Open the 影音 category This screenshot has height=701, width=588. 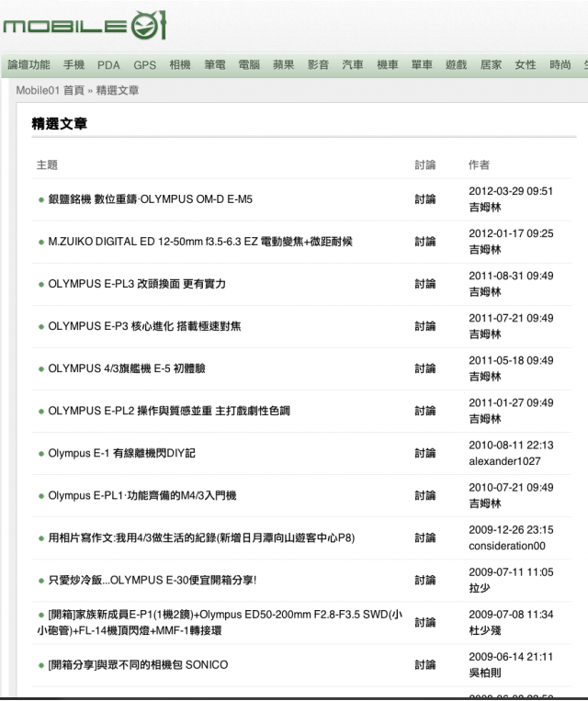click(x=319, y=65)
